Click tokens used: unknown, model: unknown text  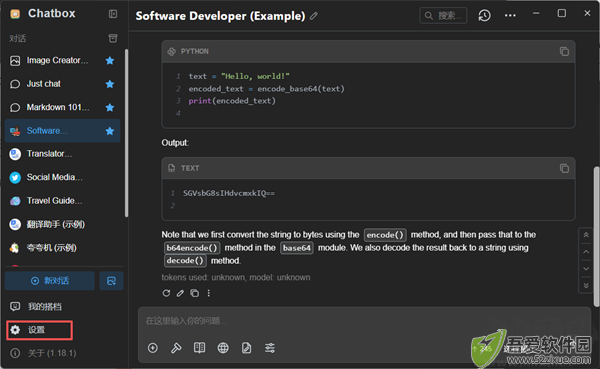[x=236, y=278]
